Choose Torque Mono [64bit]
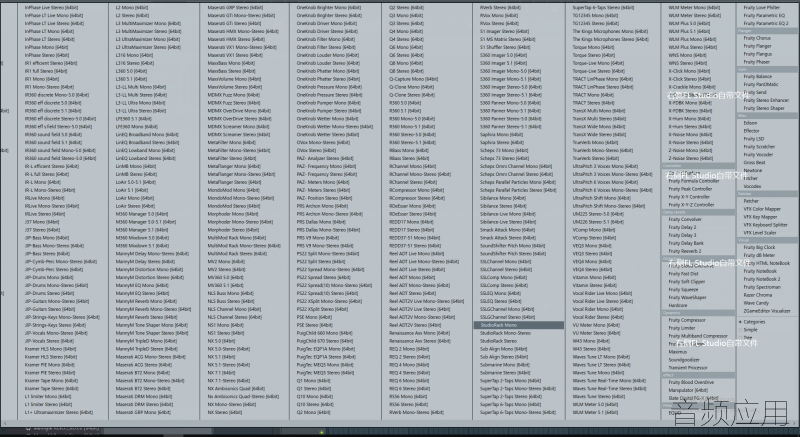Image resolution: width=800 pixels, height=437 pixels. click(593, 47)
